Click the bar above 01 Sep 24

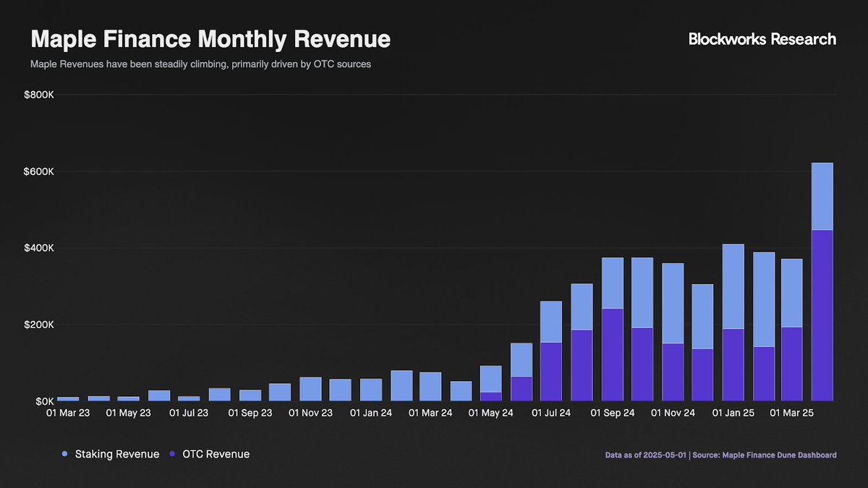point(611,325)
